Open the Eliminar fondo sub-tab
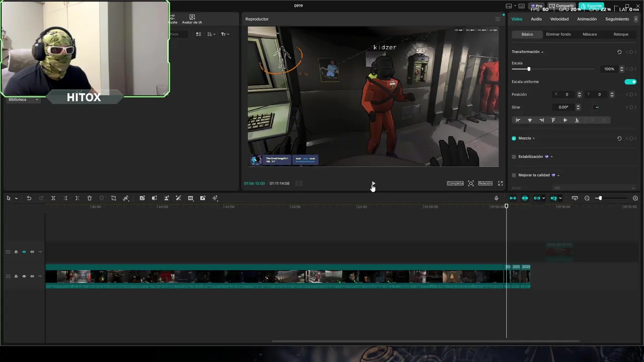This screenshot has height=362, width=644. point(558,34)
